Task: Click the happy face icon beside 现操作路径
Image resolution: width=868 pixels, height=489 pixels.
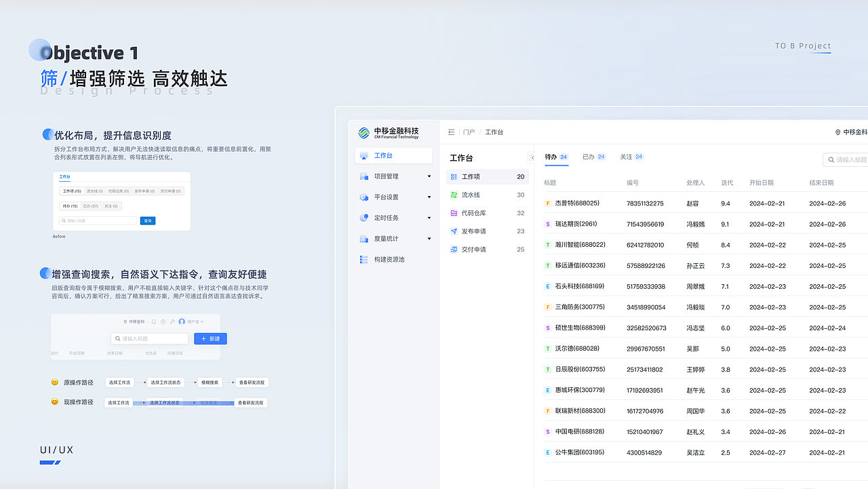Action: point(55,402)
